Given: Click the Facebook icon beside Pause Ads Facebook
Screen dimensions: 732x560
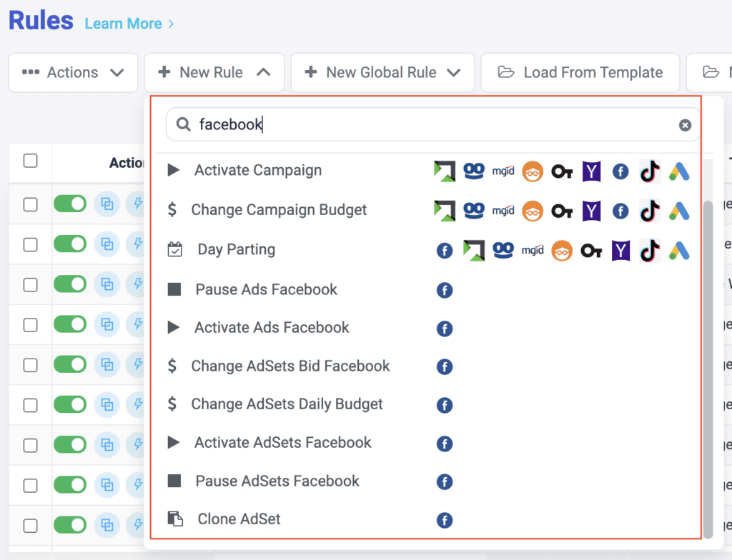Looking at the screenshot, I should (445, 290).
